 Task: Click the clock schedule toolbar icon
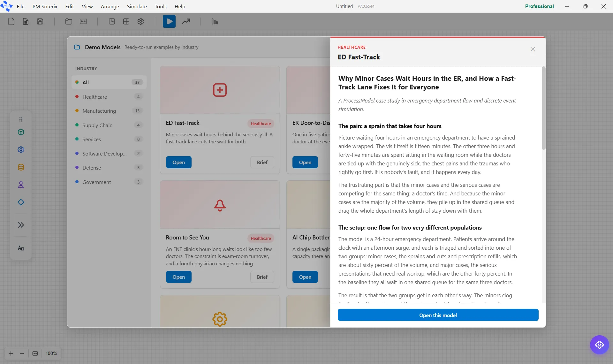112,21
